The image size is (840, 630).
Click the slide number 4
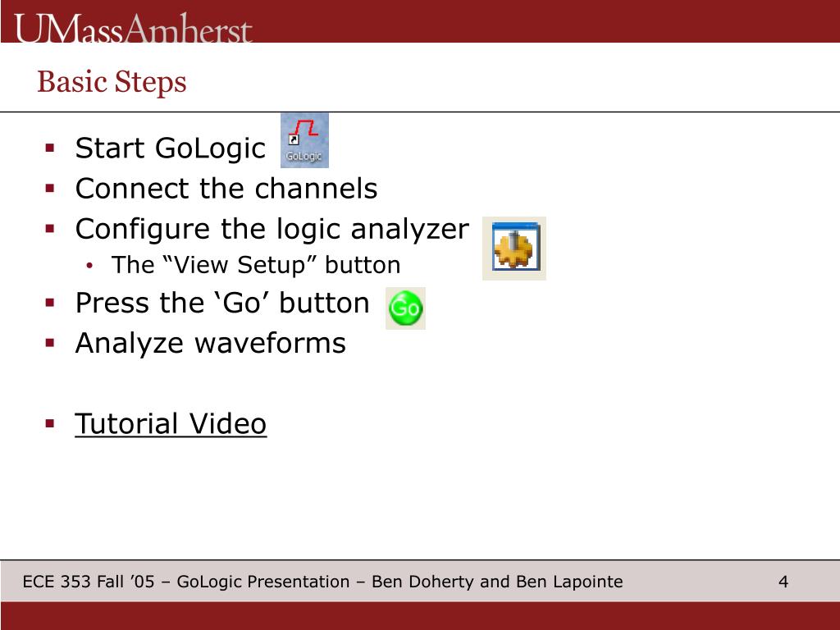click(783, 582)
